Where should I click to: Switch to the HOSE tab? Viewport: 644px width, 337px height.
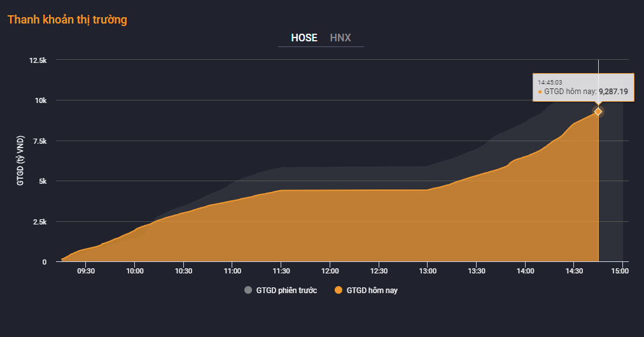coord(304,38)
